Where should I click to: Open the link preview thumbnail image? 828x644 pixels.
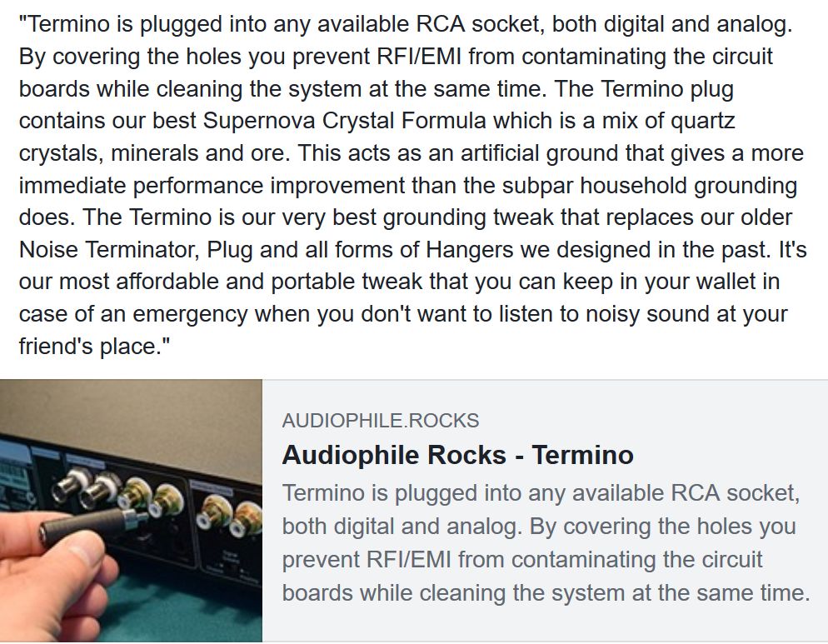pos(131,511)
